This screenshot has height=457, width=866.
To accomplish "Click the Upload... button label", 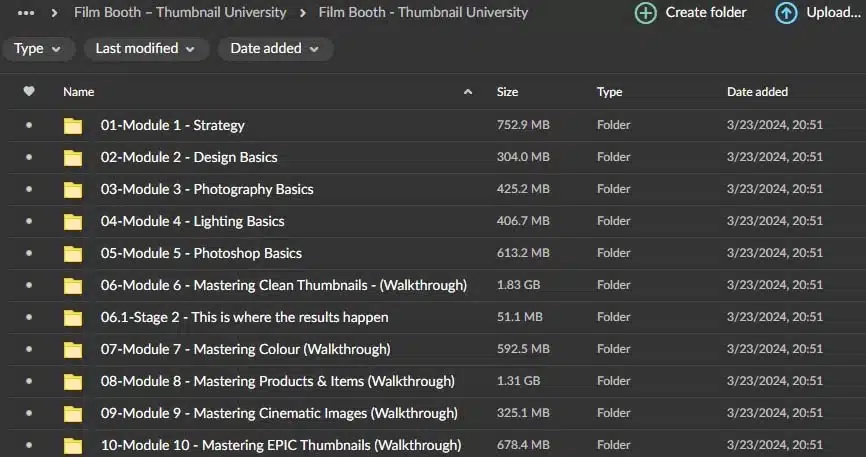I will click(x=833, y=12).
